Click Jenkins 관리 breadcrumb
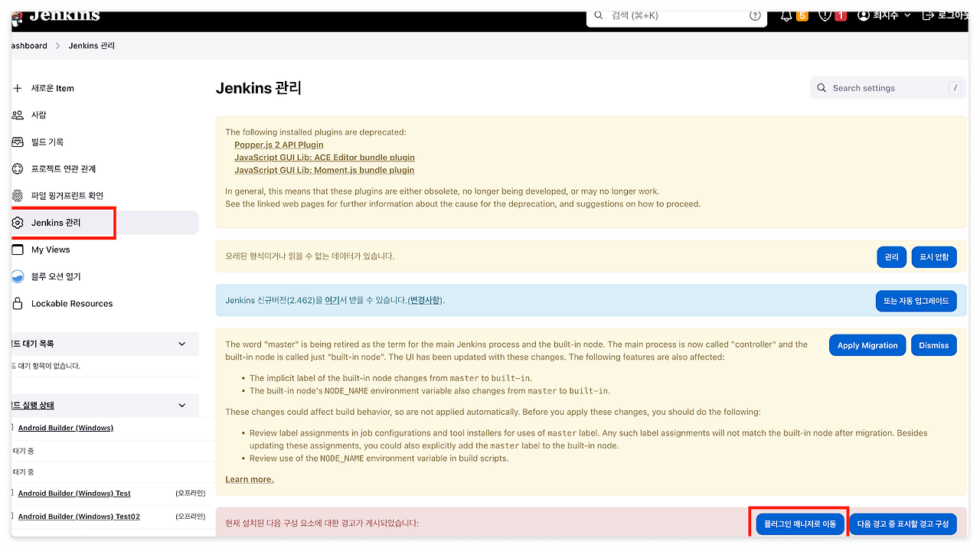The height and width of the screenshot is (548, 980). click(x=92, y=46)
